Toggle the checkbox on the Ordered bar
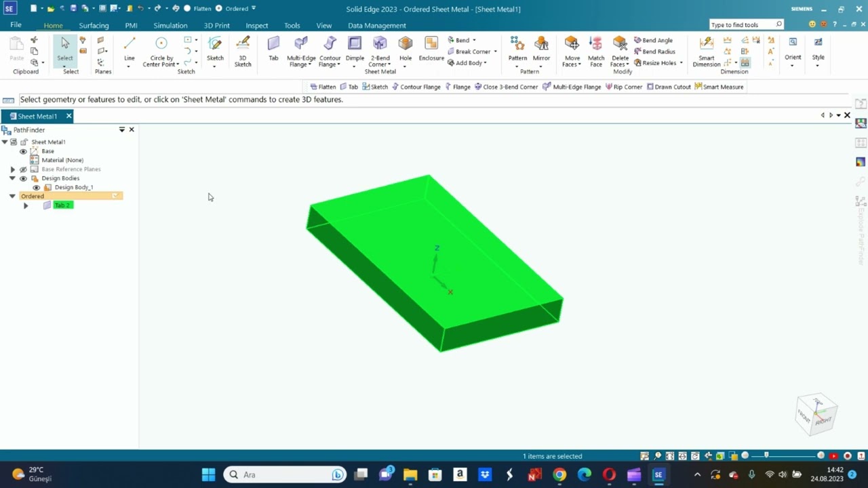This screenshot has width=868, height=488. click(x=115, y=196)
